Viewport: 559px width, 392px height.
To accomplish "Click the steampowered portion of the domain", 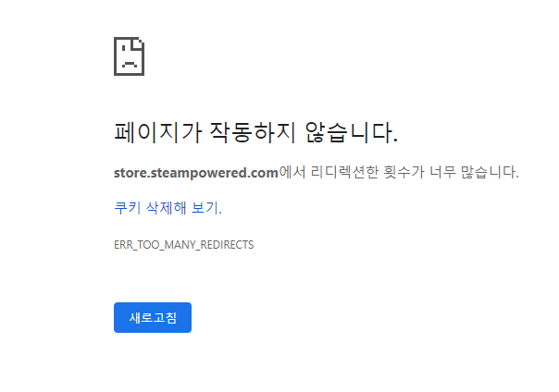I will [x=198, y=173].
